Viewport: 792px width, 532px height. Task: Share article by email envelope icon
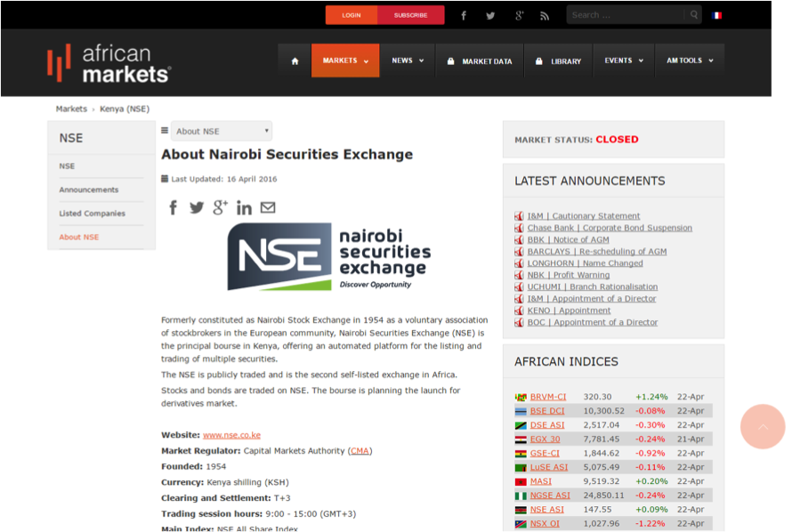[268, 207]
